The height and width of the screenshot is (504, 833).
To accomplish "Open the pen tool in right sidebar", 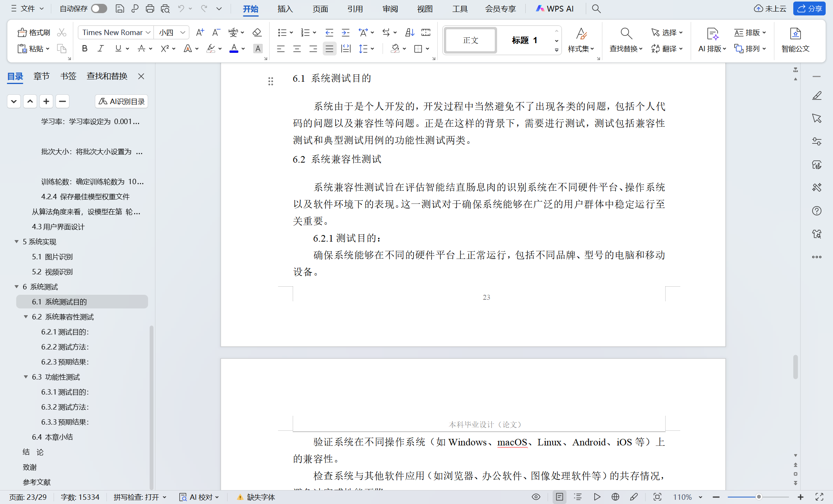I will pyautogui.click(x=817, y=96).
